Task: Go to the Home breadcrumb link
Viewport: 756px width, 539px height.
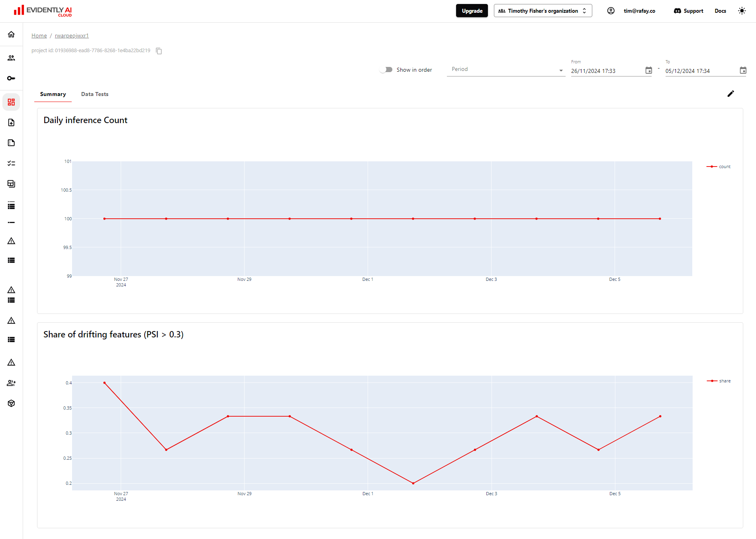Action: (39, 35)
